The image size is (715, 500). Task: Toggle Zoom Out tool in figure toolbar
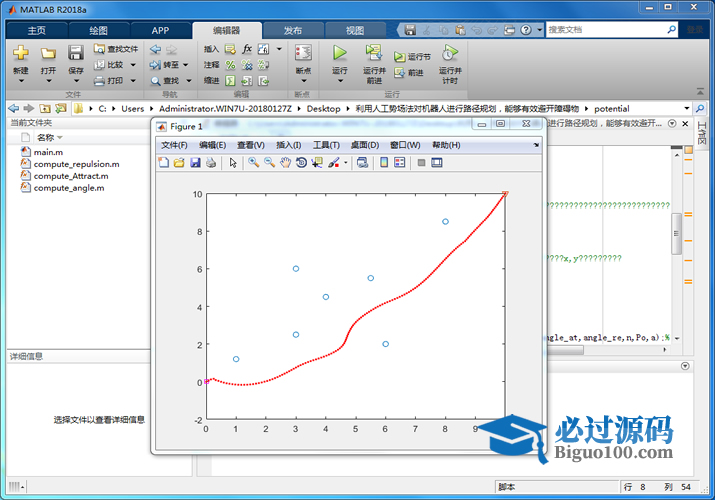269,162
